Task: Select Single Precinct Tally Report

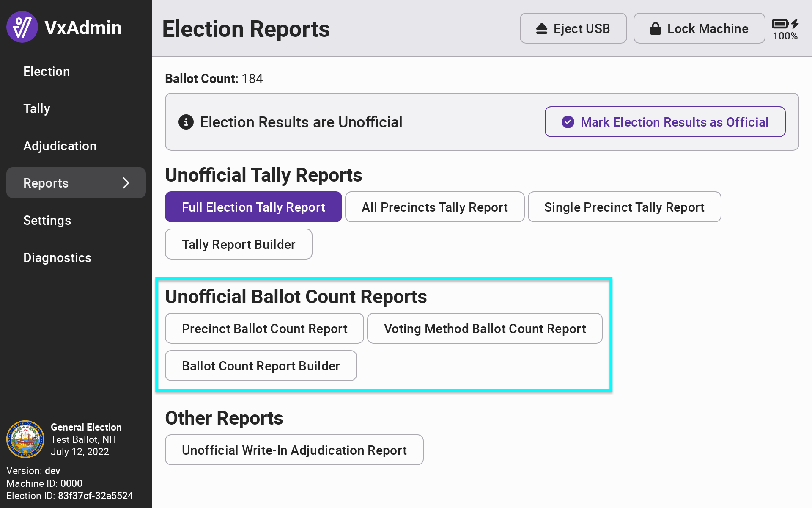Action: pyautogui.click(x=624, y=207)
